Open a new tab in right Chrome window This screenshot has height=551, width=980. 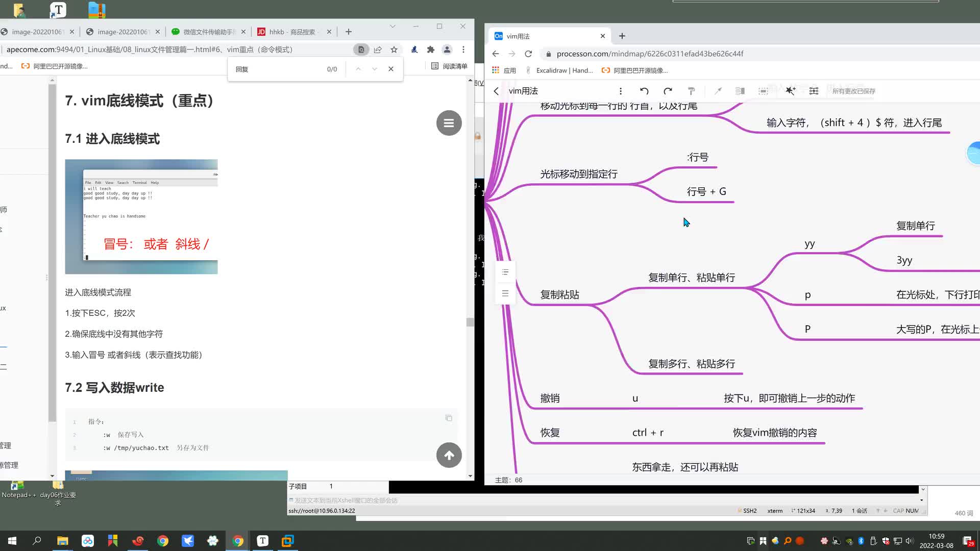point(622,36)
